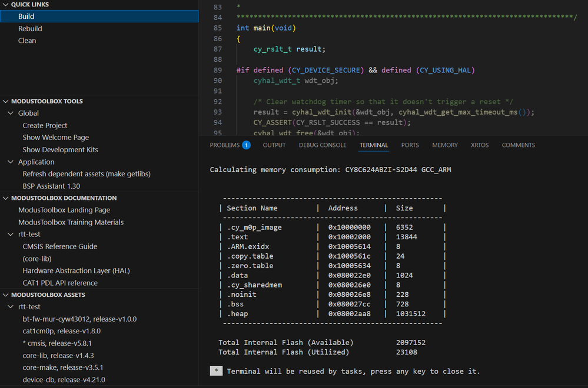The height and width of the screenshot is (388, 588).
Task: Run Clean from Quick Links
Action: [x=26, y=40]
